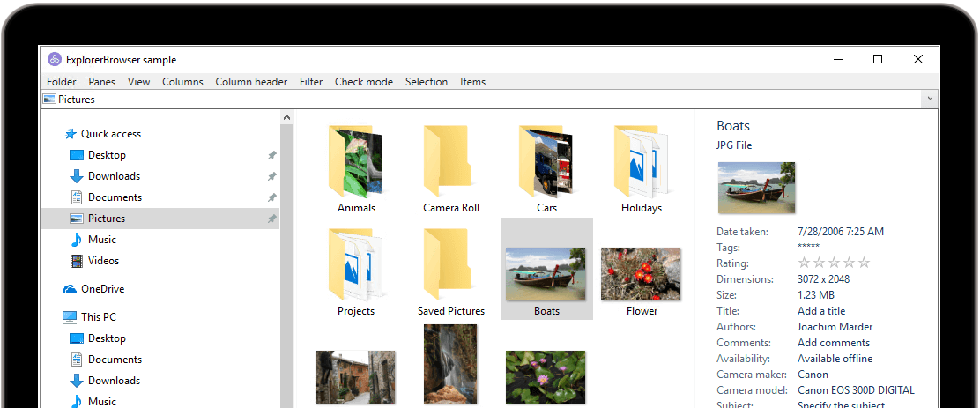Click the Tags value field
Viewport: 980px width, 408px height.
click(x=808, y=248)
